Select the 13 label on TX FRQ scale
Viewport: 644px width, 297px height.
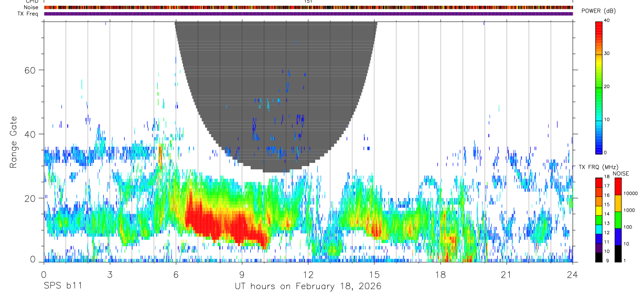click(x=606, y=224)
